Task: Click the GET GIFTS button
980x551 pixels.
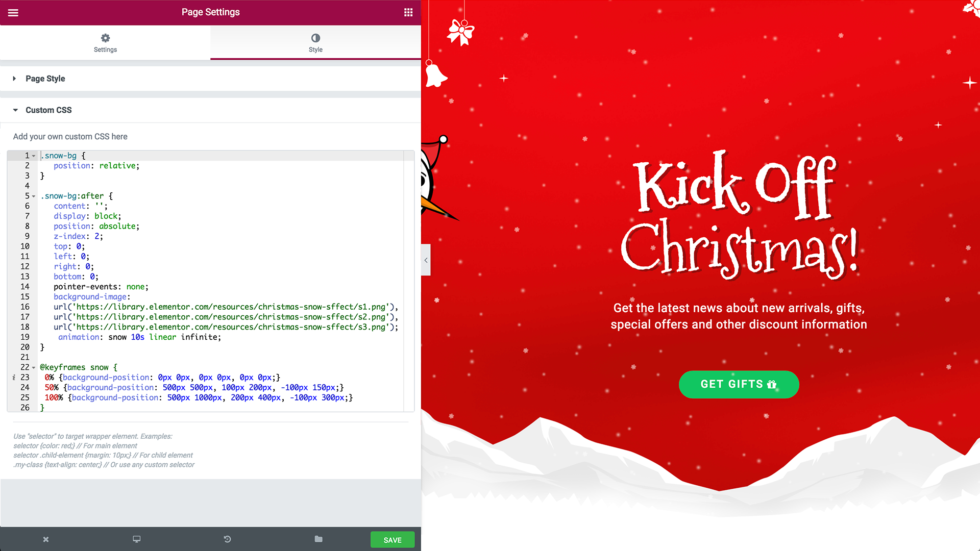Action: coord(738,384)
